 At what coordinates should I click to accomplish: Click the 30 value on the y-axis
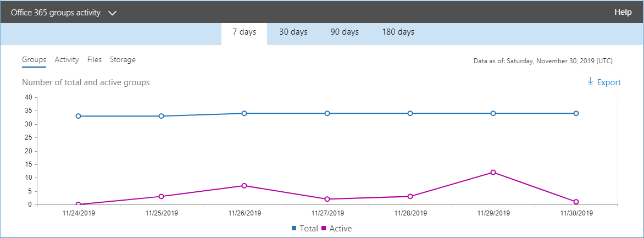click(x=29, y=124)
